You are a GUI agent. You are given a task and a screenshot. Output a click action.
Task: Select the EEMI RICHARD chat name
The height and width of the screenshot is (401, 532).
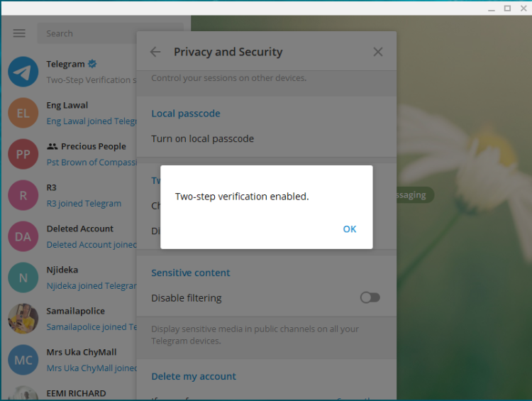click(x=76, y=393)
